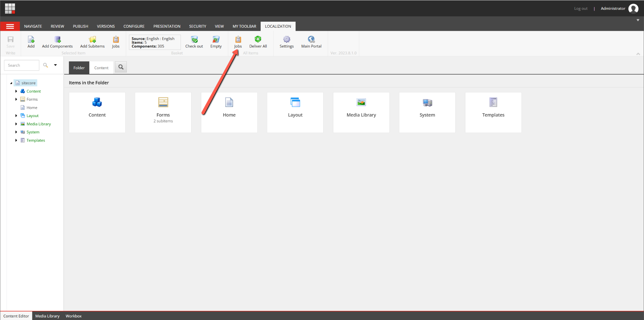Open Jobs in the All Items group
The width and height of the screenshot is (644, 320).
[238, 42]
